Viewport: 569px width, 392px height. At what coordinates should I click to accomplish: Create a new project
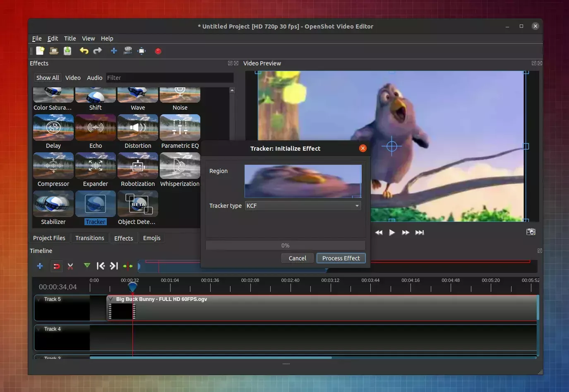pos(40,51)
